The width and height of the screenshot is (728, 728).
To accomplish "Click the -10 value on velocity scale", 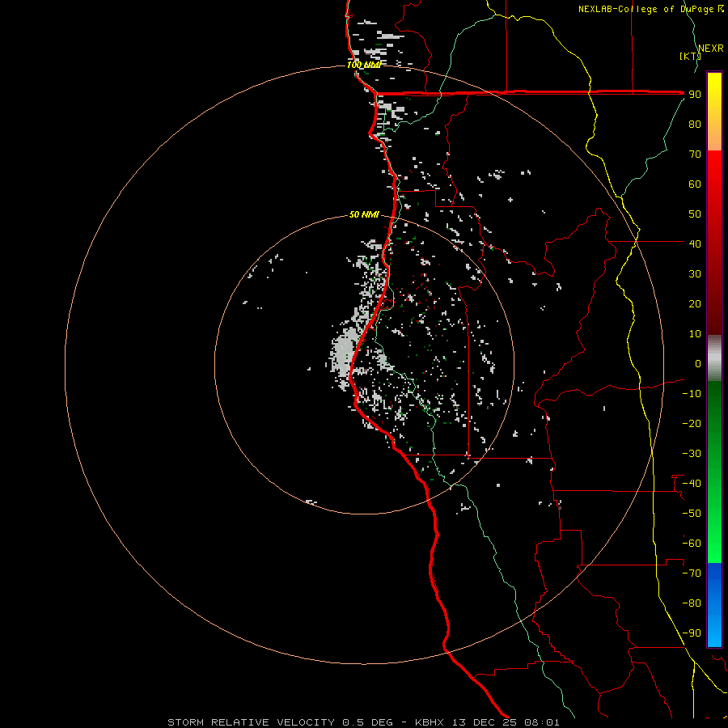I will (x=692, y=394).
